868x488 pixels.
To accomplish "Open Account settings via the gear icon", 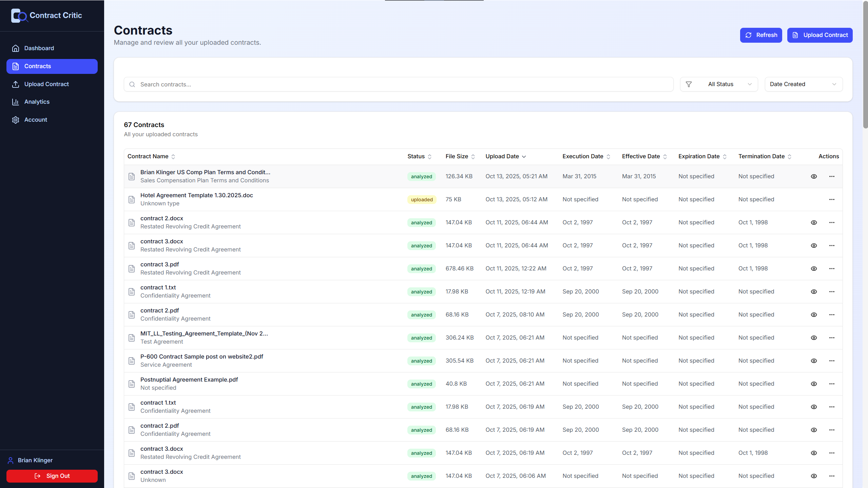I will coord(16,120).
